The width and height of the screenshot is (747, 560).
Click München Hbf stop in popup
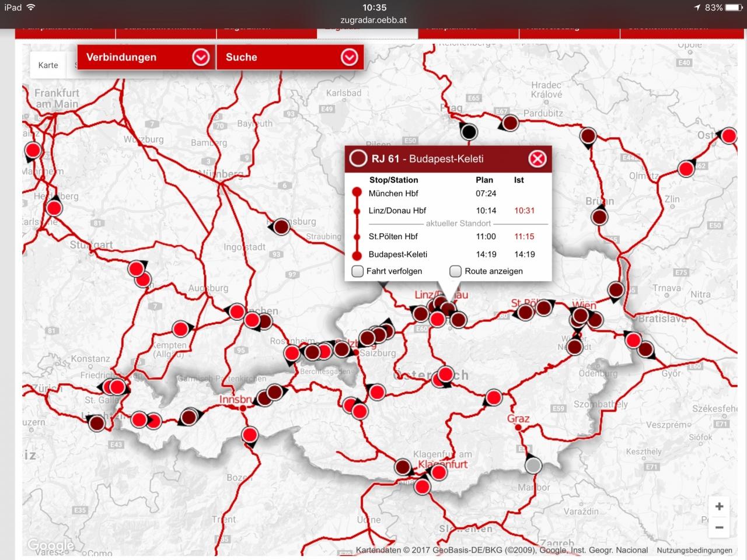pyautogui.click(x=393, y=193)
